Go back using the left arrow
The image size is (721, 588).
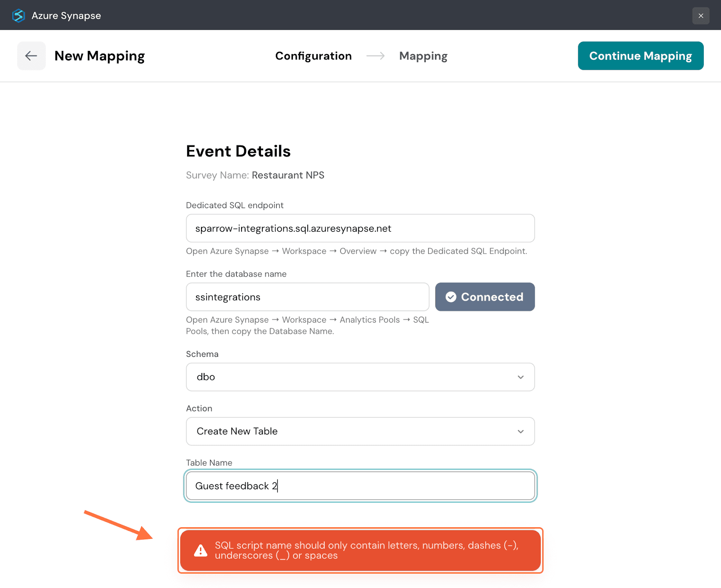click(31, 56)
